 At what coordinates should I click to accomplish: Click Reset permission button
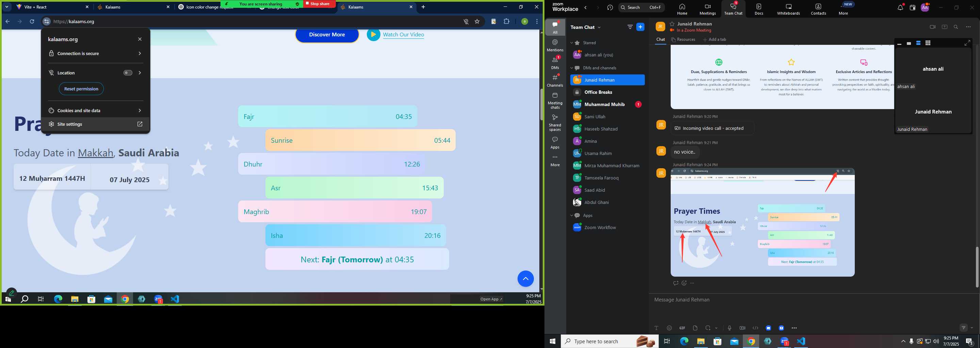[x=81, y=89]
